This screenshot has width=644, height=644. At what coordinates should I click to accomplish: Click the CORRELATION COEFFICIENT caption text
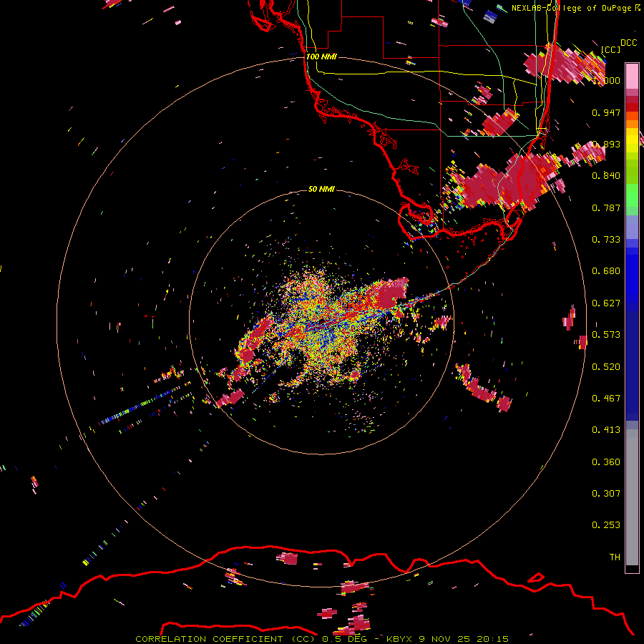pos(209,639)
